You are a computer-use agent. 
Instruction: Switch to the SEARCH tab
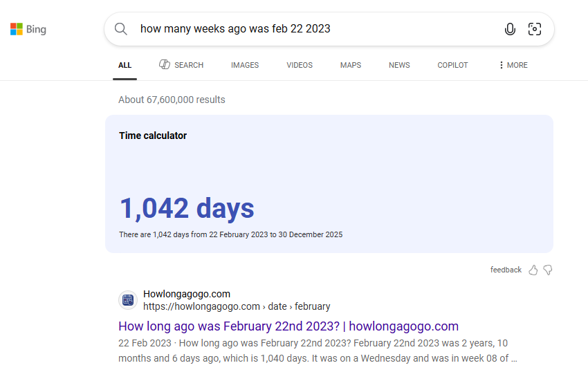tap(181, 65)
